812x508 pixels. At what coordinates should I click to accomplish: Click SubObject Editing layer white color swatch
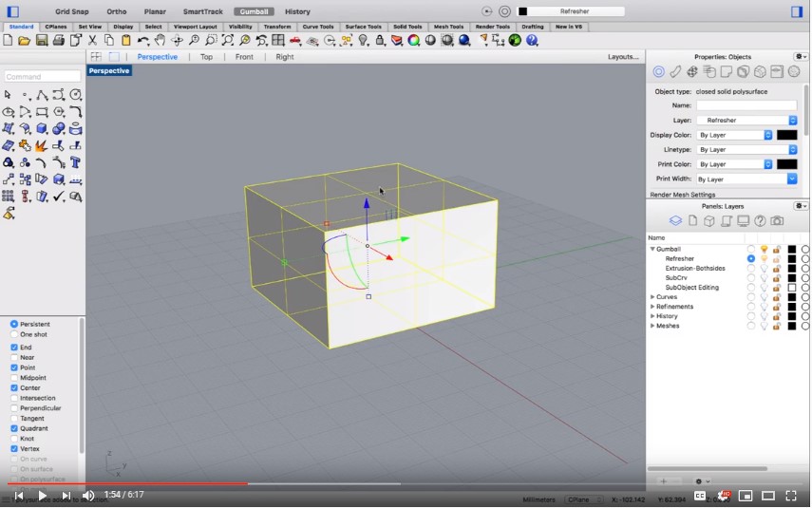click(791, 288)
